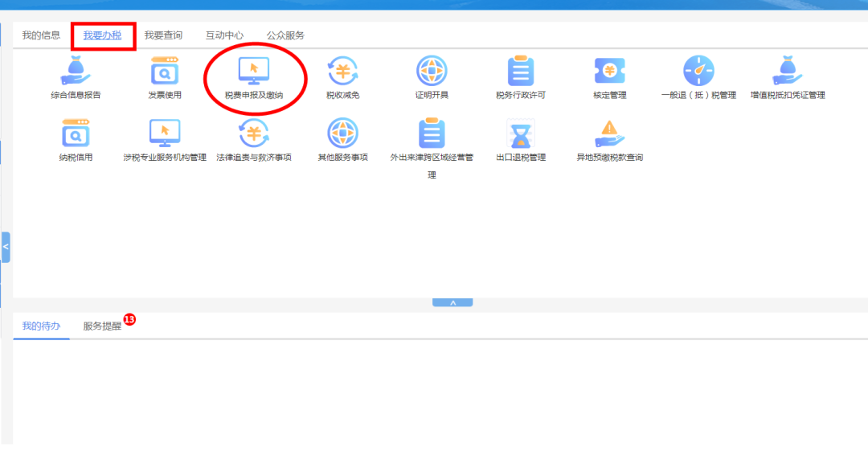The image size is (868, 468).
Task: Select 服务提醒 tab
Action: point(102,326)
